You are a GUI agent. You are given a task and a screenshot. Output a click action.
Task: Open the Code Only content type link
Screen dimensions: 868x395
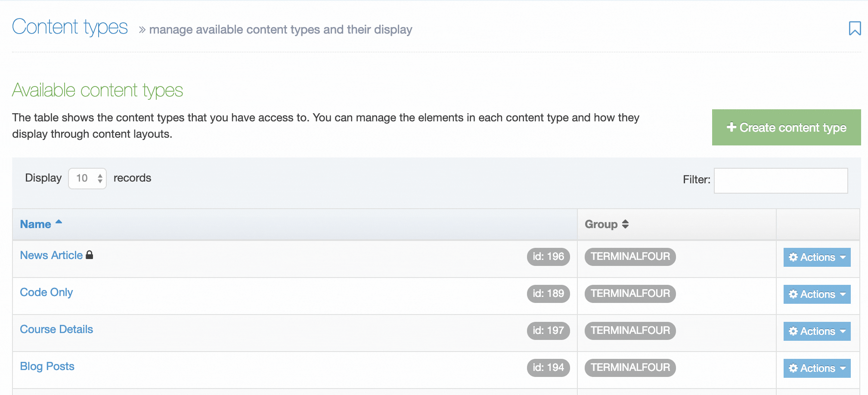[46, 293]
